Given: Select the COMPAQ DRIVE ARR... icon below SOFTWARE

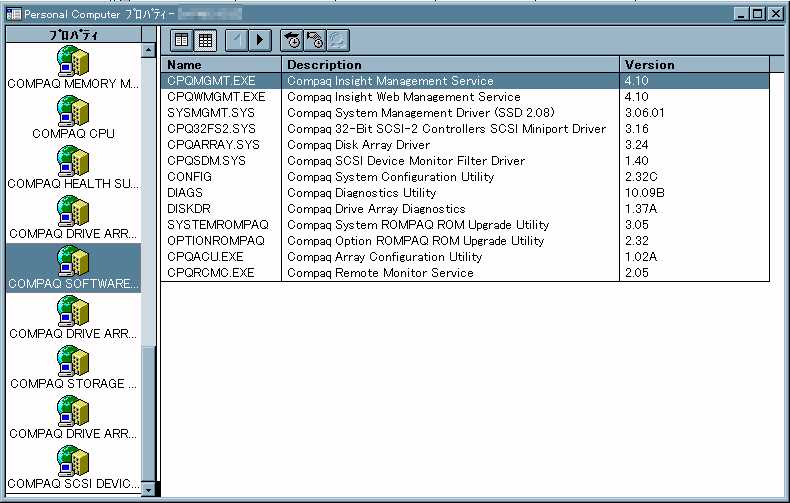Looking at the screenshot, I should pos(73,318).
